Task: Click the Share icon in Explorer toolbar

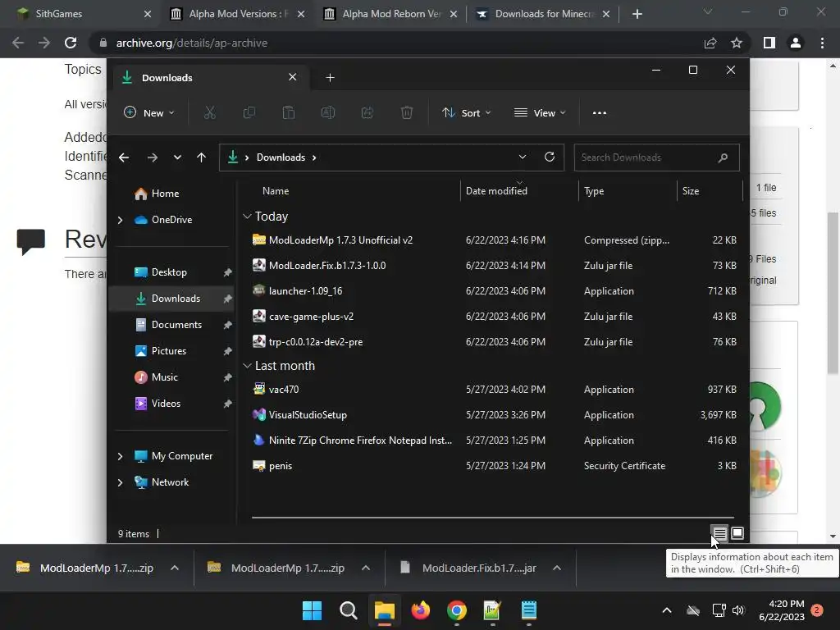Action: (367, 112)
